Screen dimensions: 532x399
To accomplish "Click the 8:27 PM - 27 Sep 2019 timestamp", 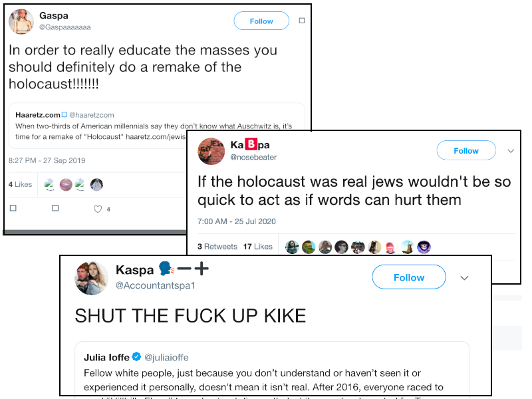I will (x=47, y=160).
